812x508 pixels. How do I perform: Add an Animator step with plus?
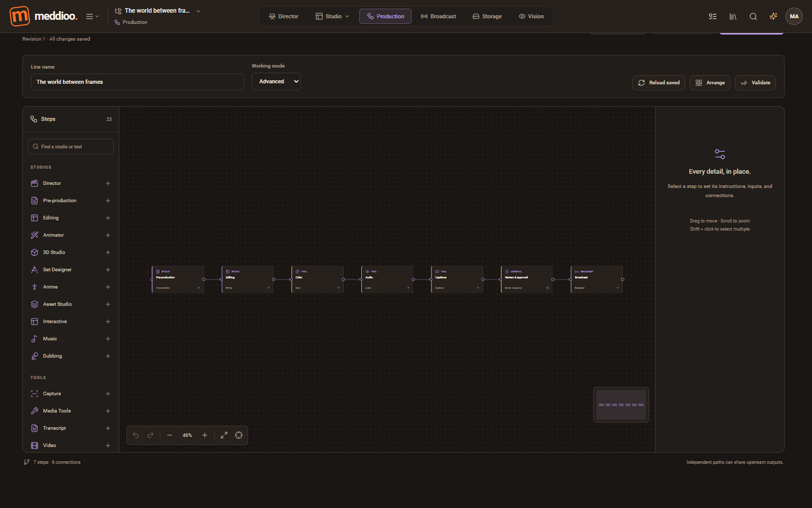[108, 235]
